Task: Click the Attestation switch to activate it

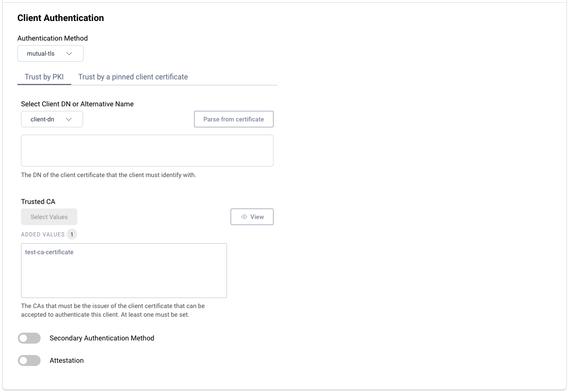Action: pos(29,361)
